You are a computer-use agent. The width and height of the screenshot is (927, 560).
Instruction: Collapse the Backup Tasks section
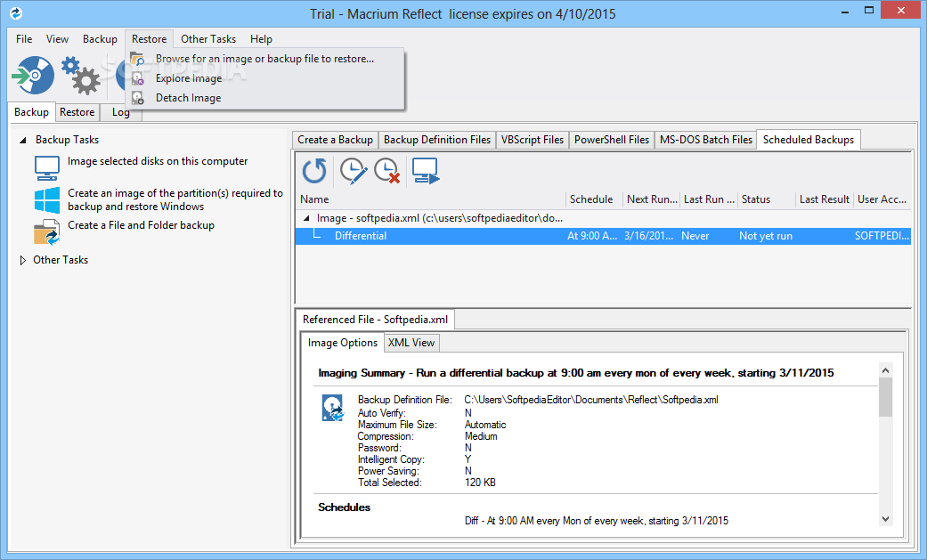coord(23,140)
